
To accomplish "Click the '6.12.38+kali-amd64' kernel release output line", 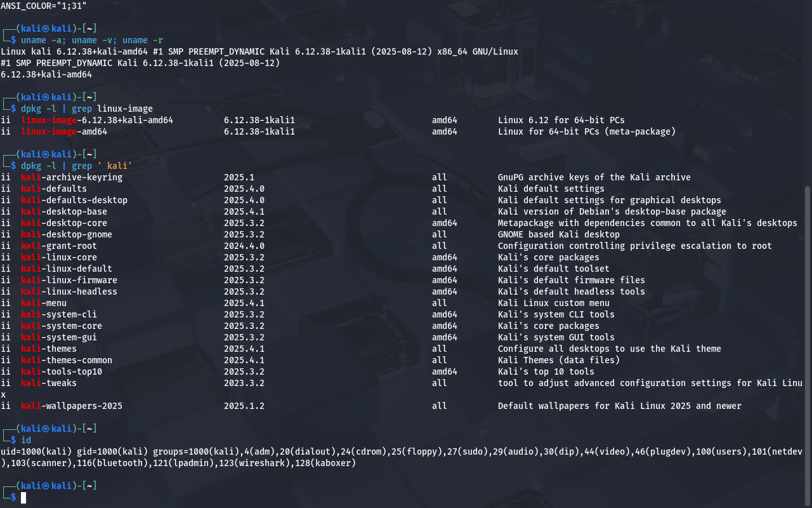I will (x=46, y=74).
